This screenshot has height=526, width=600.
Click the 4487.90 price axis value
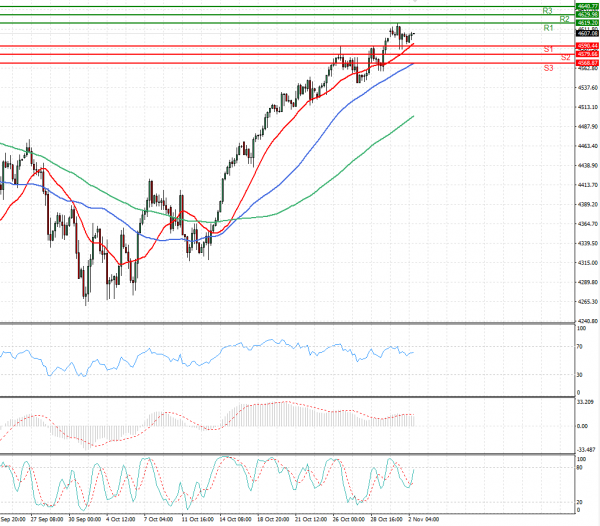tap(588, 127)
